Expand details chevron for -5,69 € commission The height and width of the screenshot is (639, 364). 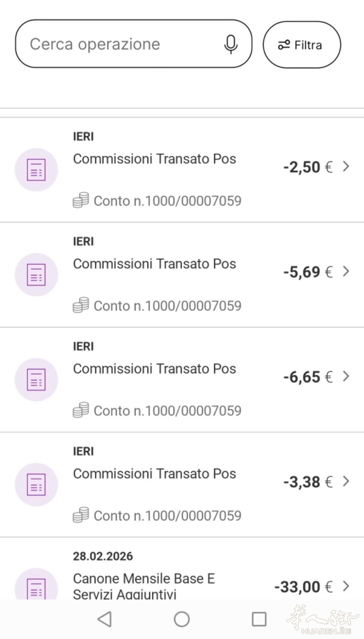click(x=346, y=271)
